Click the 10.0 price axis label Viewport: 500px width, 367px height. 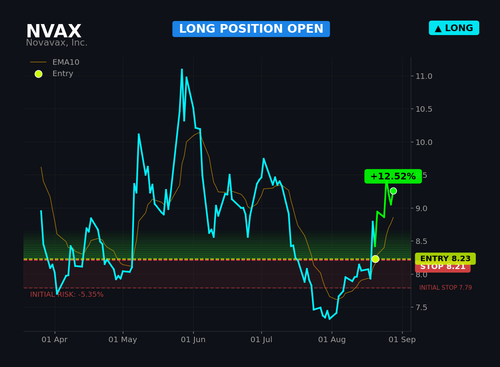click(424, 142)
